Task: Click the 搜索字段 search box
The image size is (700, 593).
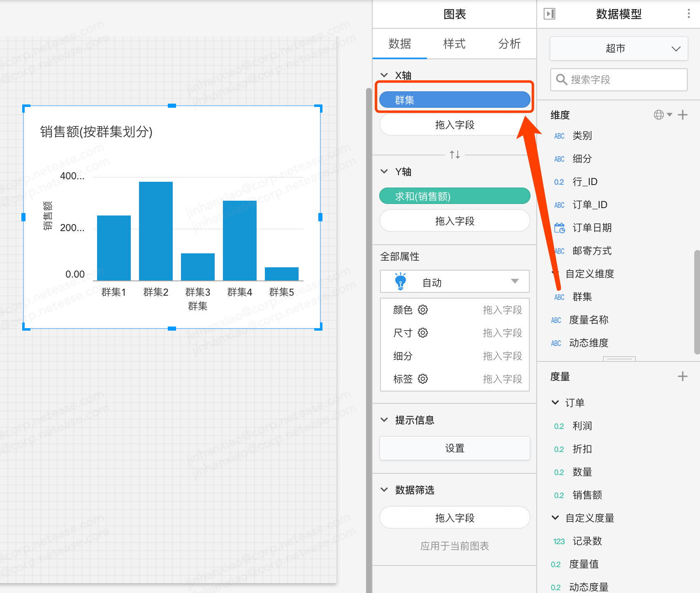Action: (619, 80)
